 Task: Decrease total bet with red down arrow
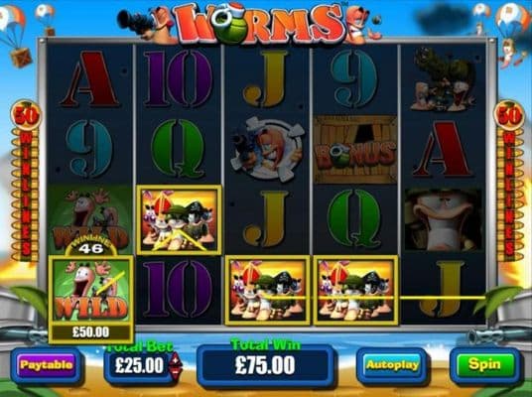pos(175,372)
